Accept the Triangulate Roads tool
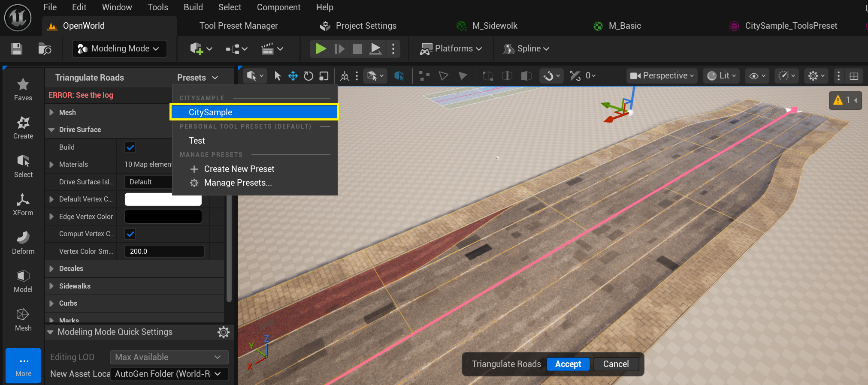 click(568, 364)
